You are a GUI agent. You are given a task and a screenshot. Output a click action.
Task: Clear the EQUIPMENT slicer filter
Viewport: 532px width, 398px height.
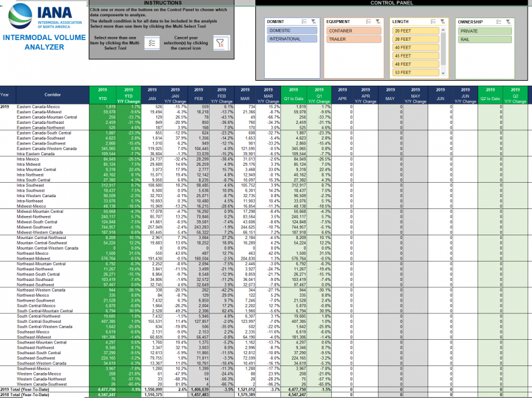coord(378,21)
